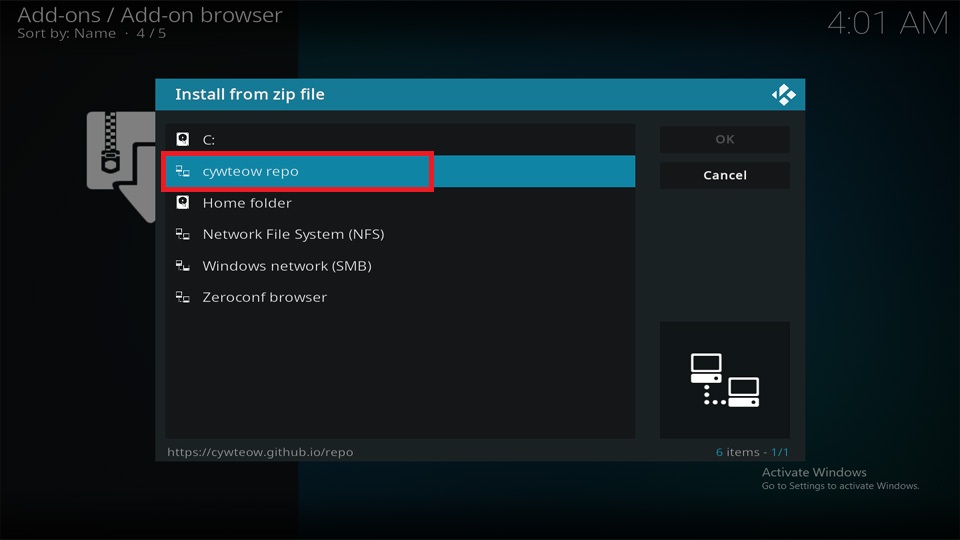Click the icon beside Zeroconf browser

tap(182, 298)
